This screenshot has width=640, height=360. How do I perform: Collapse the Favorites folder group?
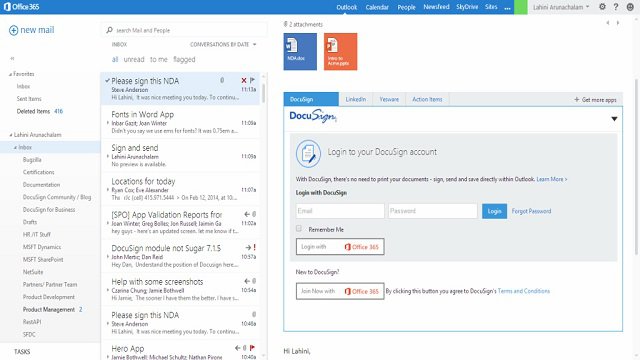[11, 74]
